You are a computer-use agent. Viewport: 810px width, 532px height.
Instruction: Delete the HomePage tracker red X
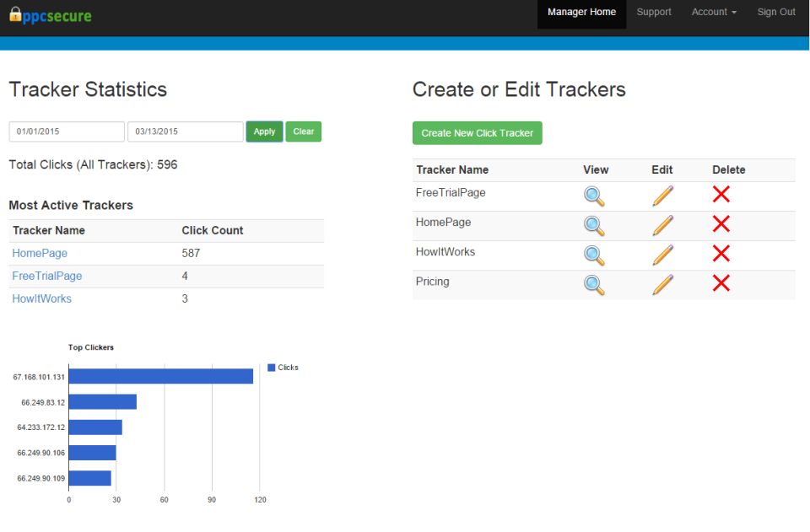coord(721,223)
